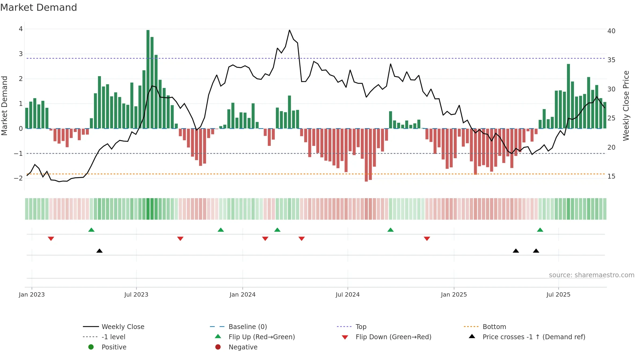This screenshot has height=362, width=644.
Task: Click the red Negative circle in the legend
Action: 218,347
